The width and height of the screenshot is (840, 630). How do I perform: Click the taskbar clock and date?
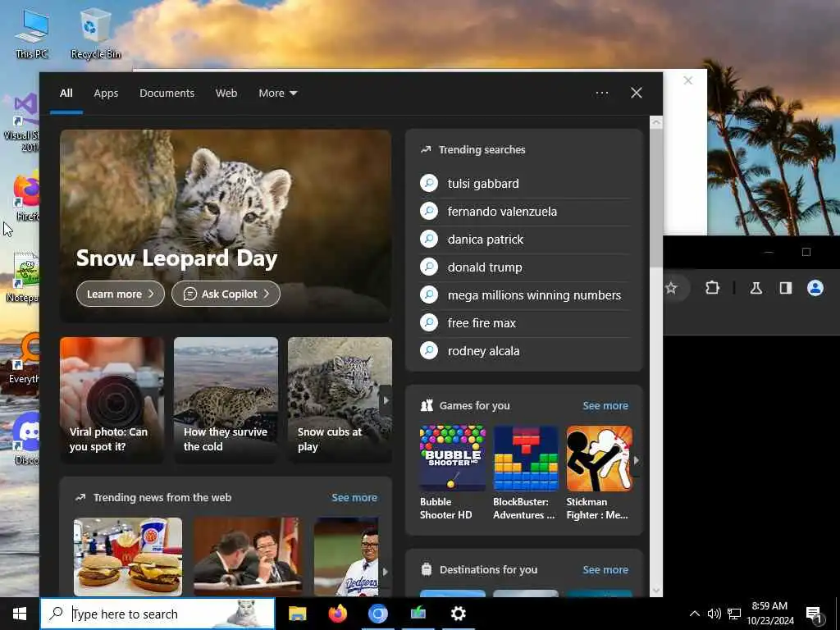(x=769, y=614)
